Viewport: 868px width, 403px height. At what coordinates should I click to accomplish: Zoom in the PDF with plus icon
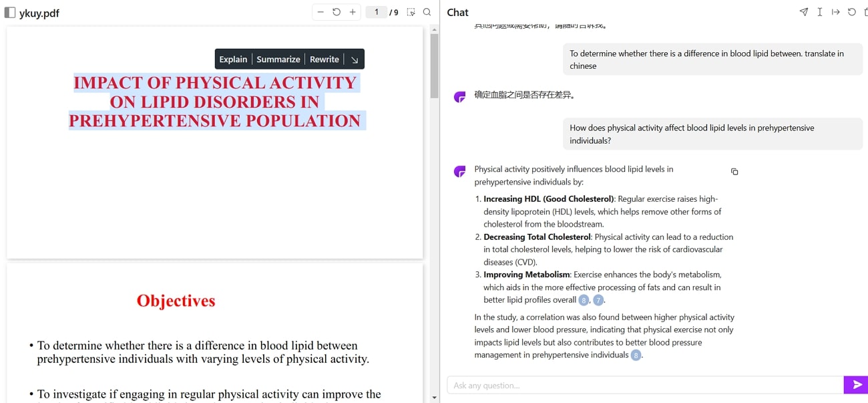353,12
